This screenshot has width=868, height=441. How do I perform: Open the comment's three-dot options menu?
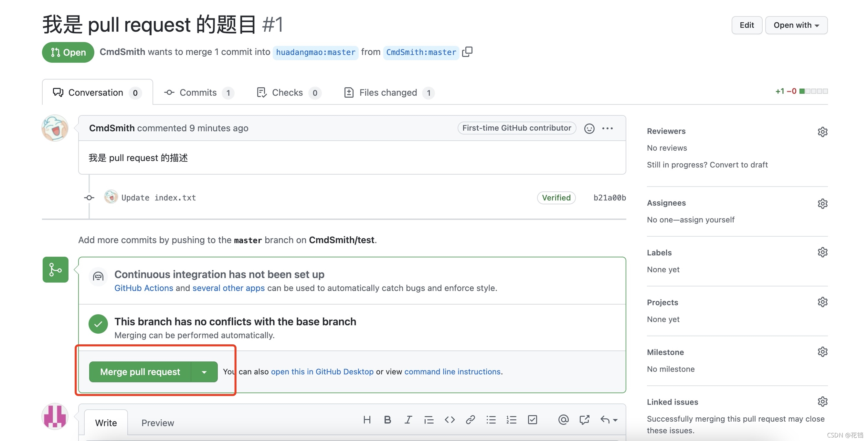point(607,128)
